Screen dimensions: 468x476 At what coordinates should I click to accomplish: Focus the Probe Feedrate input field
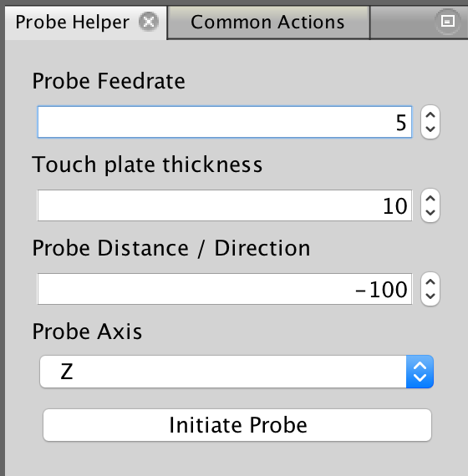click(x=225, y=122)
